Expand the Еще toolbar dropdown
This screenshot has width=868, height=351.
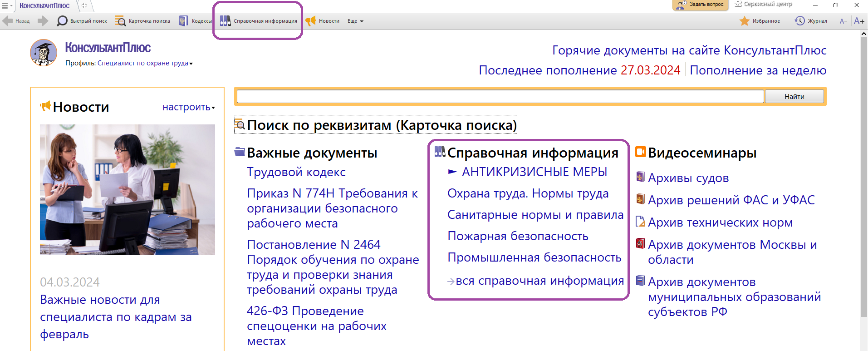(355, 21)
